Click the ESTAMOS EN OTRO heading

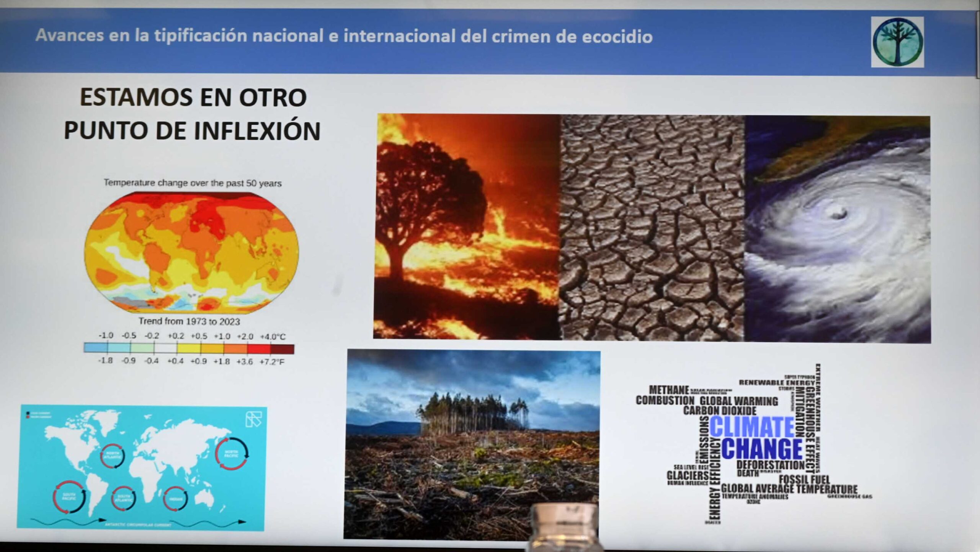coord(193,98)
